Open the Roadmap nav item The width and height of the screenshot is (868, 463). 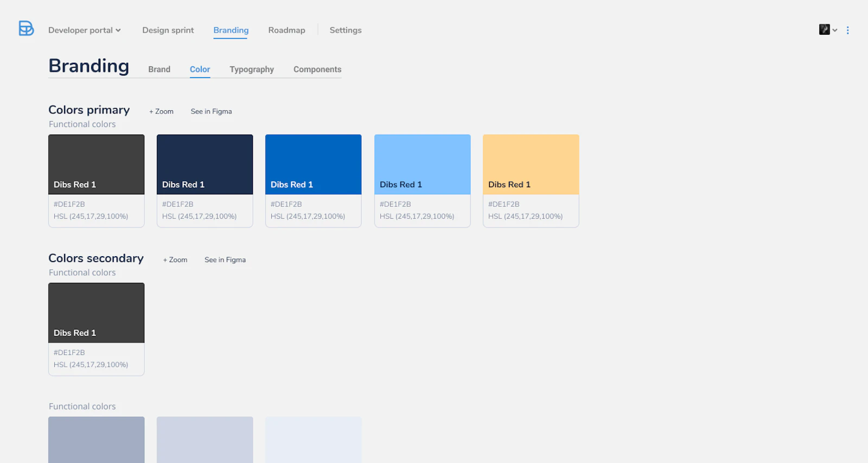286,30
